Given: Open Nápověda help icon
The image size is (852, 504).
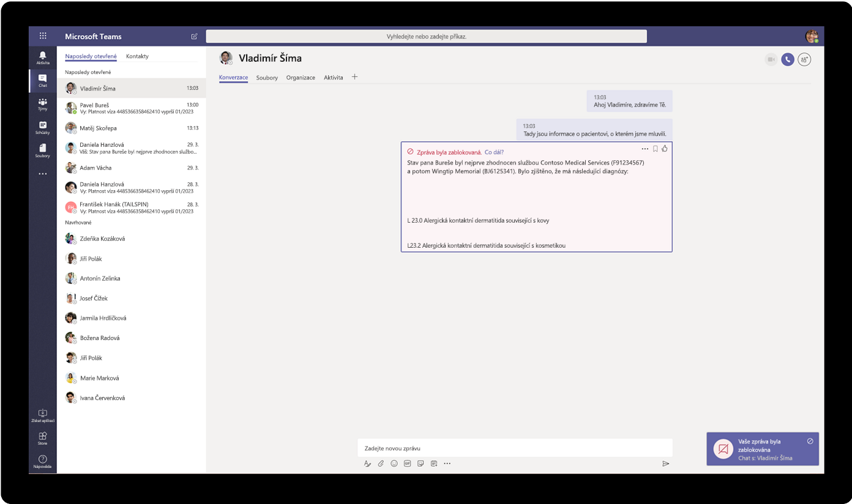Looking at the screenshot, I should point(43,462).
